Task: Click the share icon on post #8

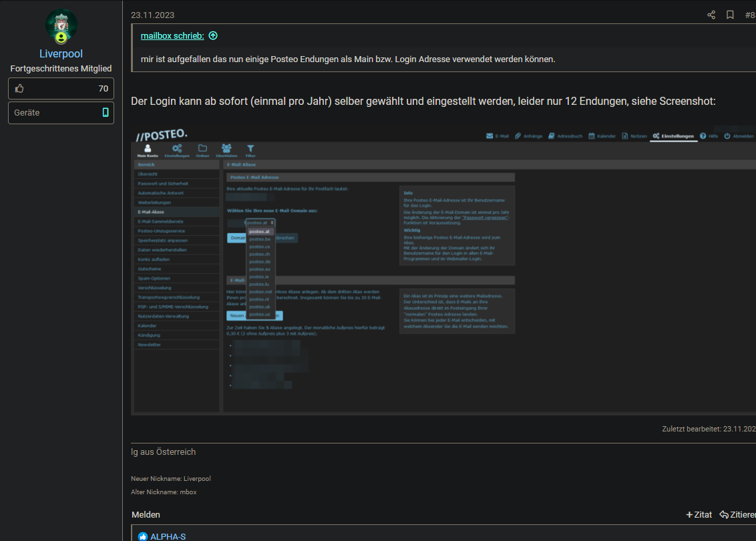Action: point(711,15)
